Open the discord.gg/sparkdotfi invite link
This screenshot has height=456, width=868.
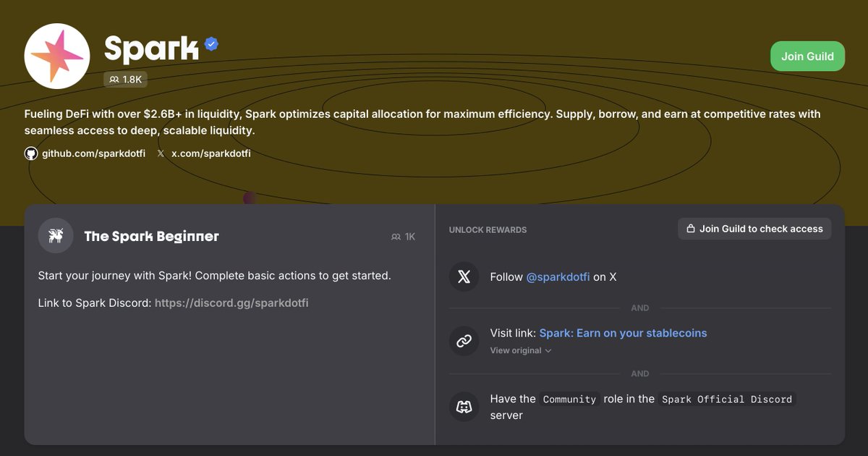[x=231, y=303]
